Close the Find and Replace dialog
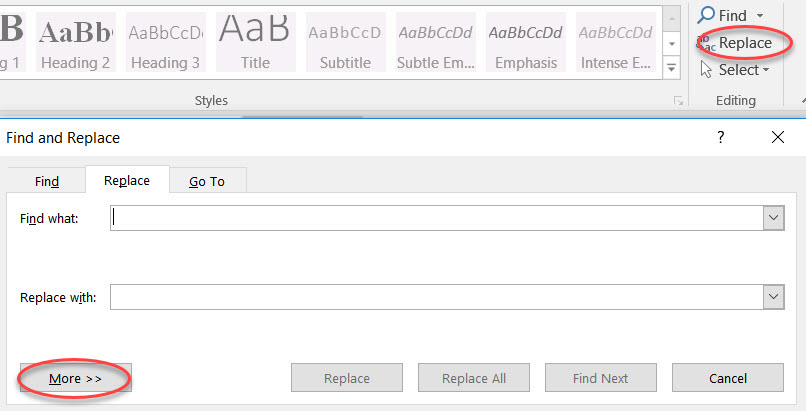This screenshot has width=806, height=411. (x=778, y=138)
